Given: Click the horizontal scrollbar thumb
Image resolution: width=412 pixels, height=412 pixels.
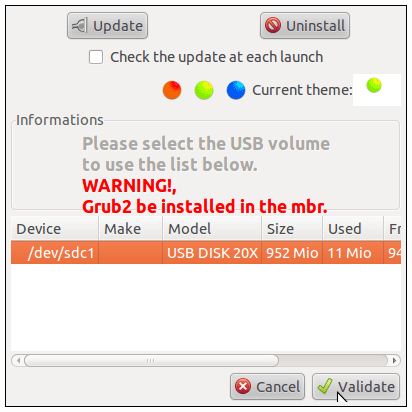Looking at the screenshot, I should pos(151,360).
